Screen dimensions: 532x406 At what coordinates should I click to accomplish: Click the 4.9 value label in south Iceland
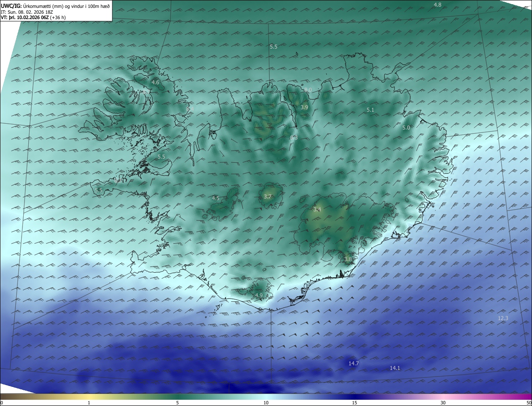tap(259, 296)
